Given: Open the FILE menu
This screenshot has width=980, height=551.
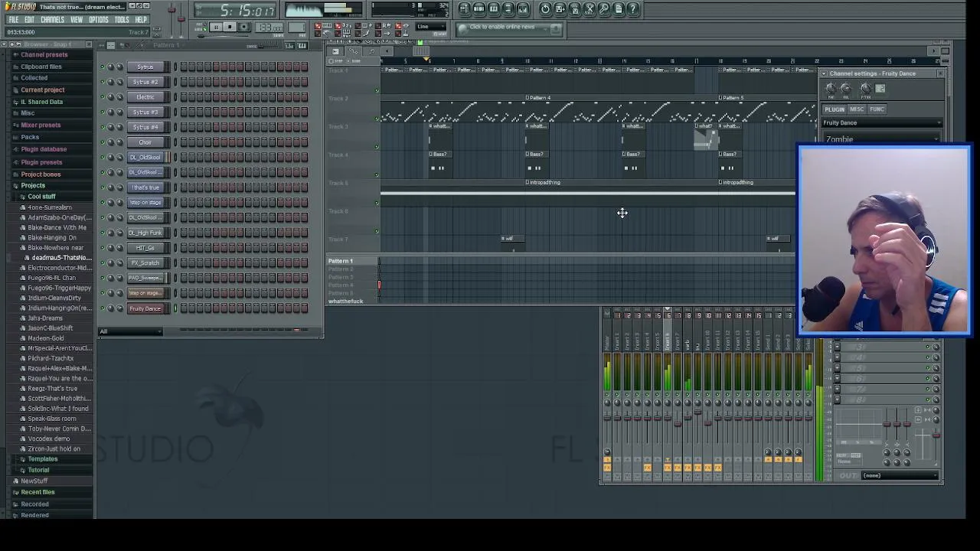Looking at the screenshot, I should (x=13, y=19).
